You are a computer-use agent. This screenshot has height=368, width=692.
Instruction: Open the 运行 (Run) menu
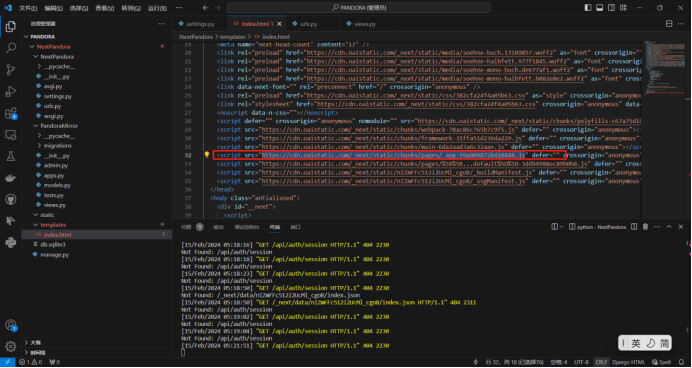[157, 8]
